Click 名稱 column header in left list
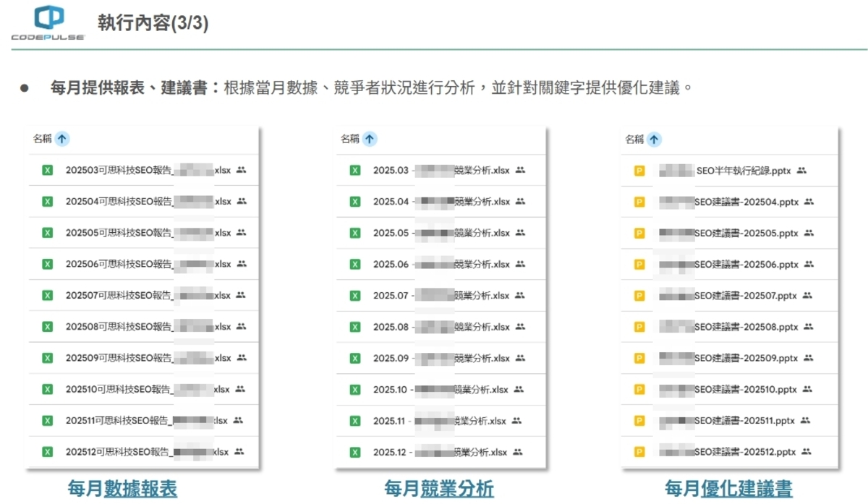This screenshot has width=868, height=504. 42,139
